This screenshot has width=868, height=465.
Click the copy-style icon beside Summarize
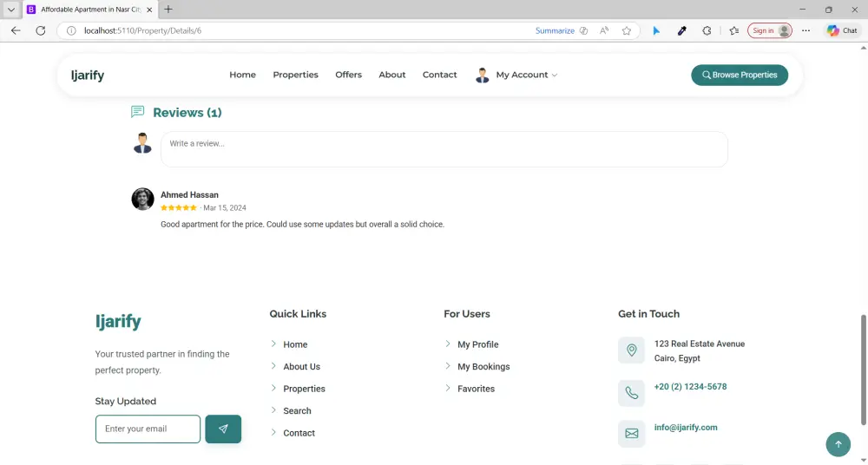(583, 30)
